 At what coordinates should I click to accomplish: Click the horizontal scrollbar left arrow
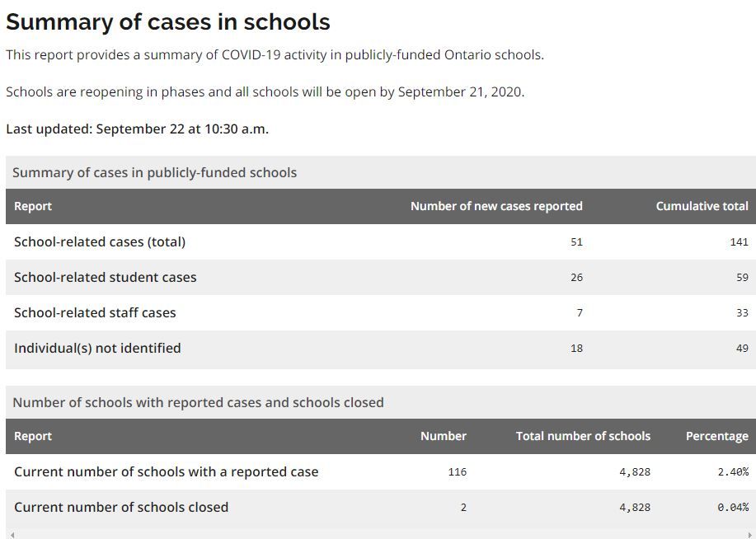point(10,535)
